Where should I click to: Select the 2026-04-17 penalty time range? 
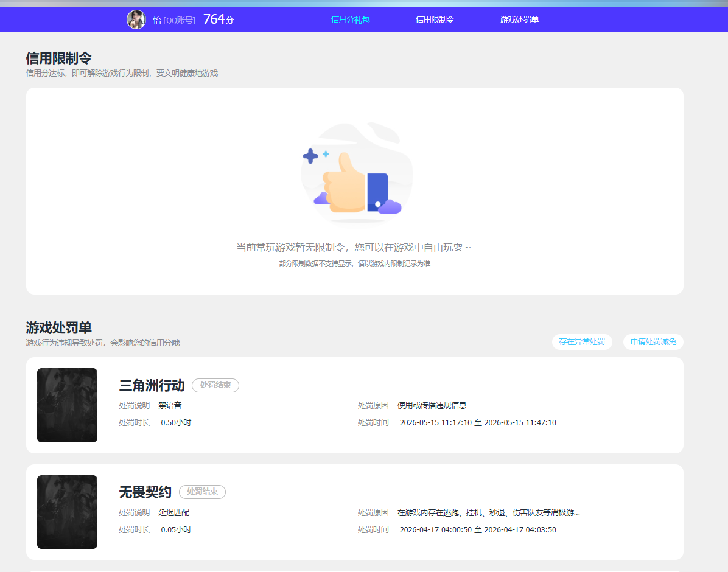pyautogui.click(x=478, y=530)
